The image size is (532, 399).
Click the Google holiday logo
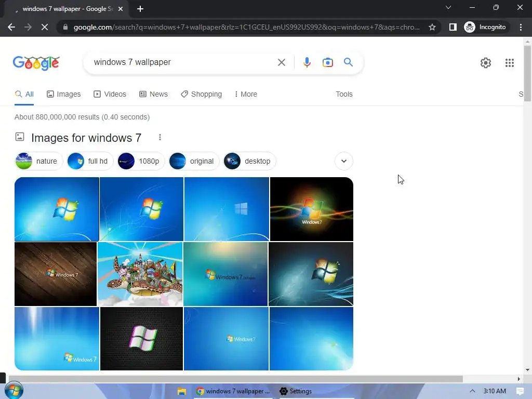click(36, 63)
